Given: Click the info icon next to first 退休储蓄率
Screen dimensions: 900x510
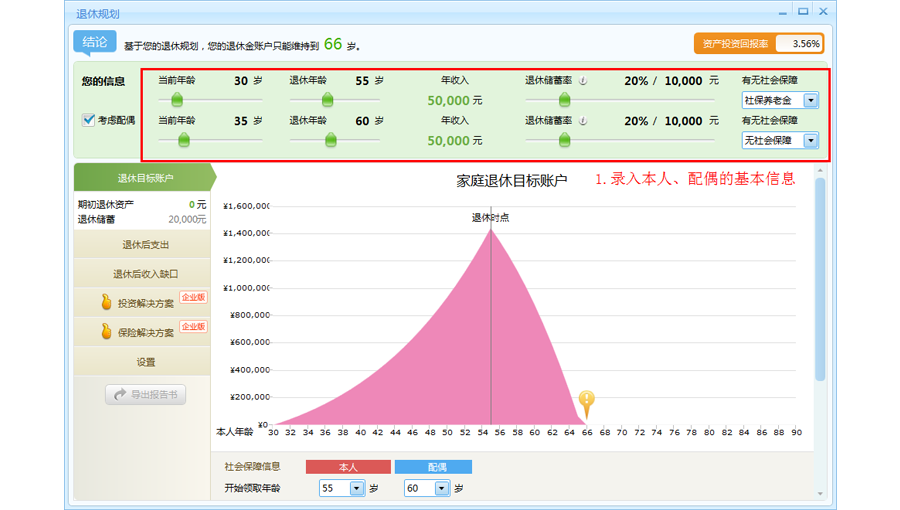Looking at the screenshot, I should 583,81.
